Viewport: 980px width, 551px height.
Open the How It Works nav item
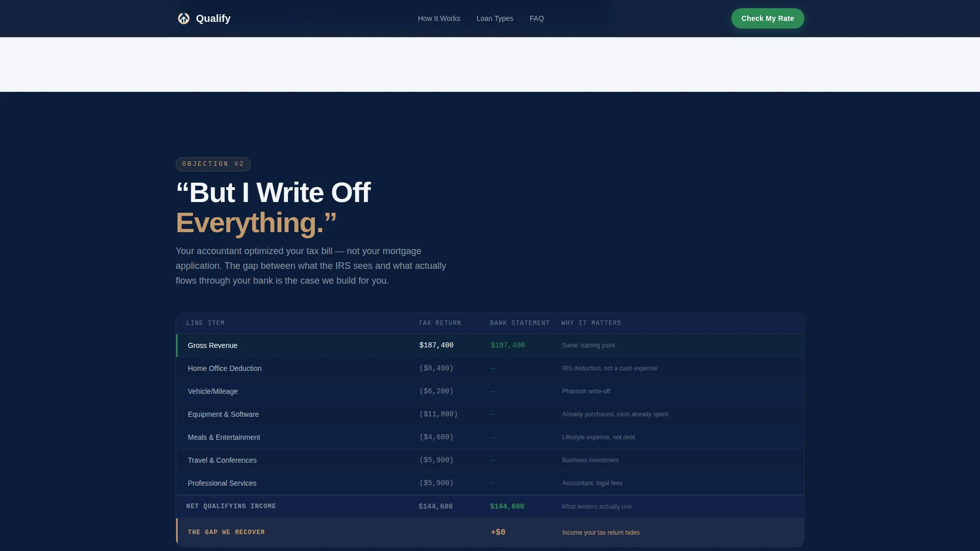[x=439, y=18]
